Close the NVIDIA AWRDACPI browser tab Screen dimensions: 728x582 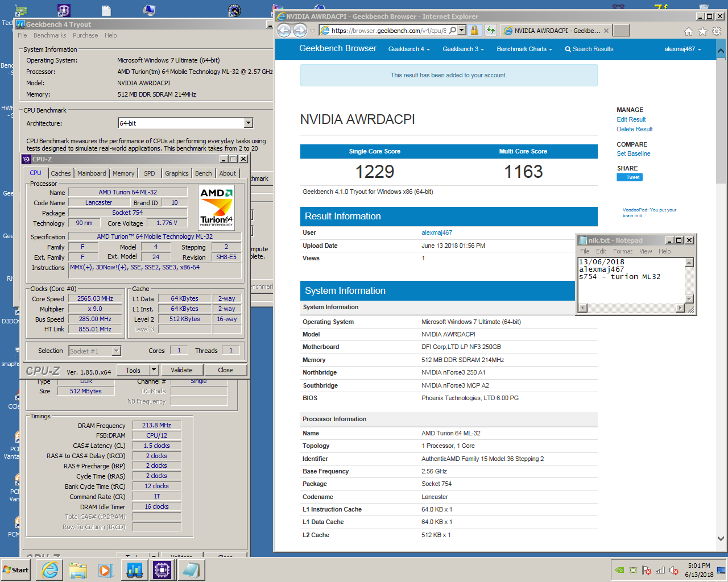coord(606,31)
